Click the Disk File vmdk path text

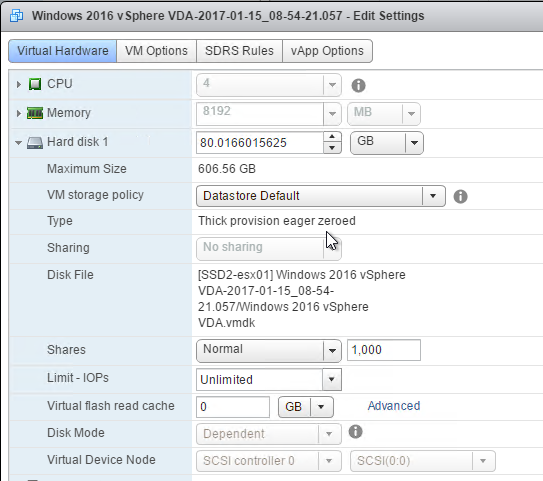coord(302,299)
